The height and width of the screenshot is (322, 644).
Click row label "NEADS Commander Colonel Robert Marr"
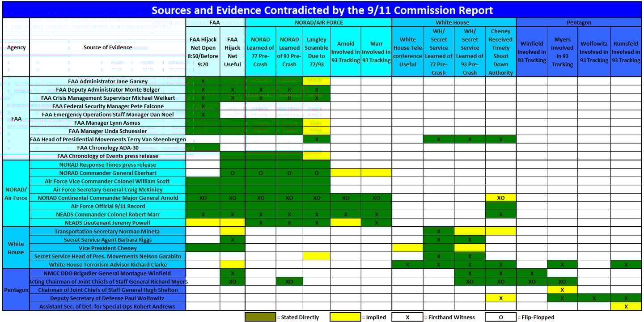pos(108,214)
